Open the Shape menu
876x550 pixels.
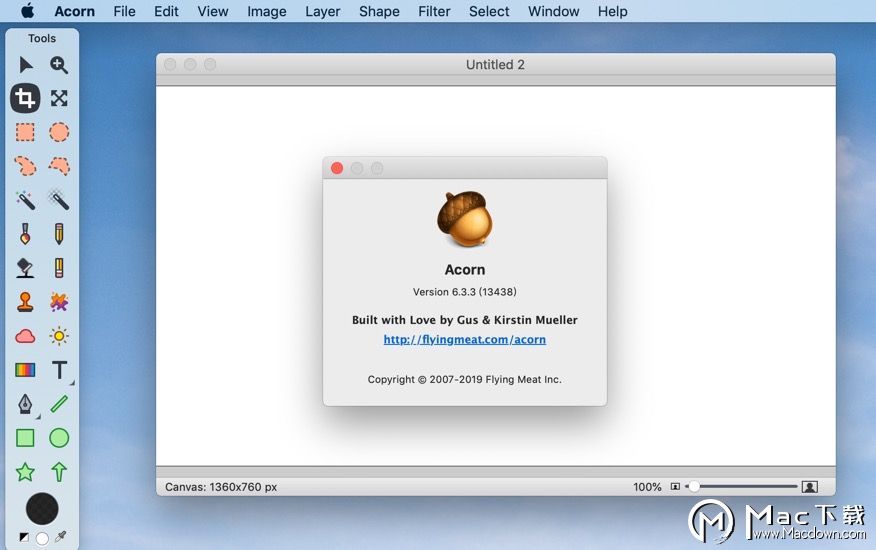379,11
